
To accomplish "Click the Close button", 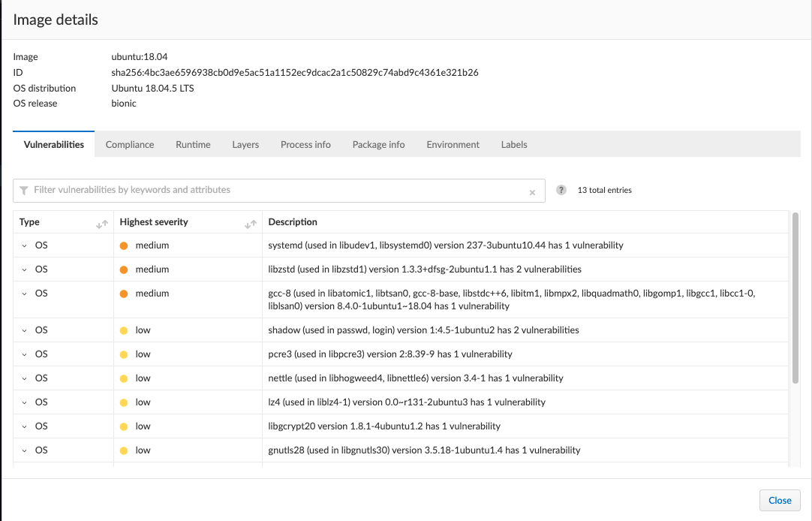I will 780,500.
